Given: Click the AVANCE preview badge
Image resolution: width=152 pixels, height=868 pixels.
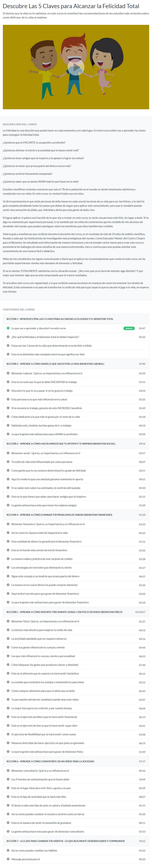Looking at the screenshot, I should (x=129, y=328).
